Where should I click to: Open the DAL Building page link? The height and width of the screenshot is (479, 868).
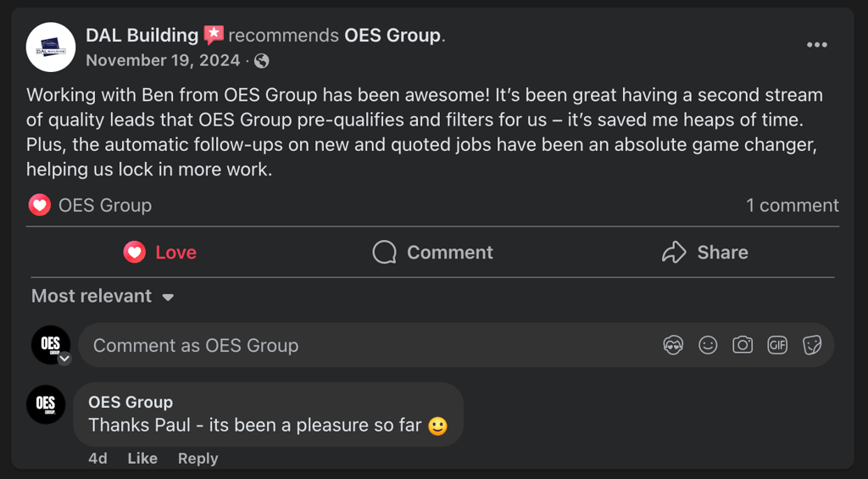pos(142,36)
